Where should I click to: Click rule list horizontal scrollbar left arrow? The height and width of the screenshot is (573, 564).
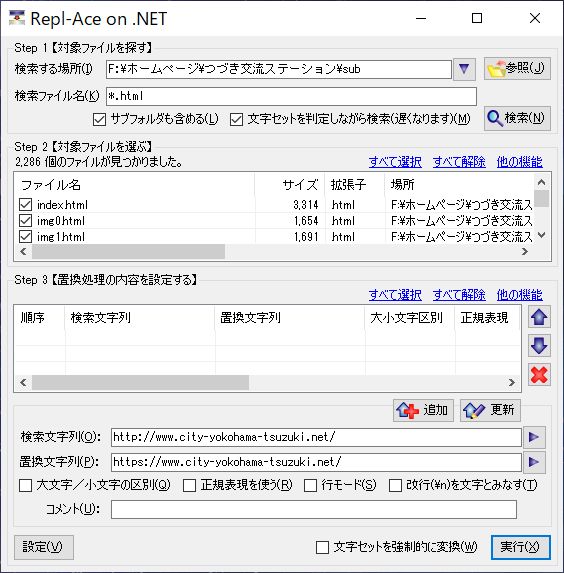(23, 383)
